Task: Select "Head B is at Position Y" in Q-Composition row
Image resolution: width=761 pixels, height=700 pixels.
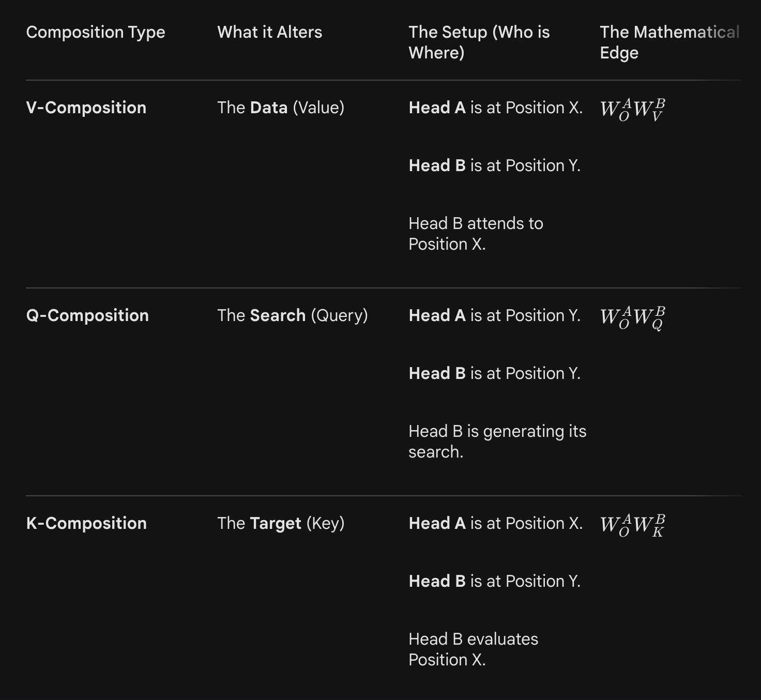Action: point(495,373)
